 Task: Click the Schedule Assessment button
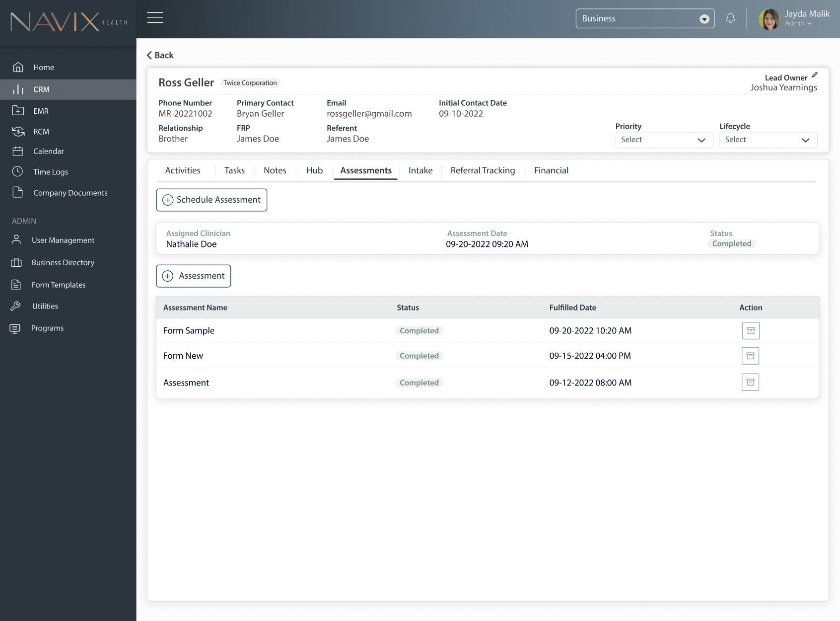coord(211,200)
